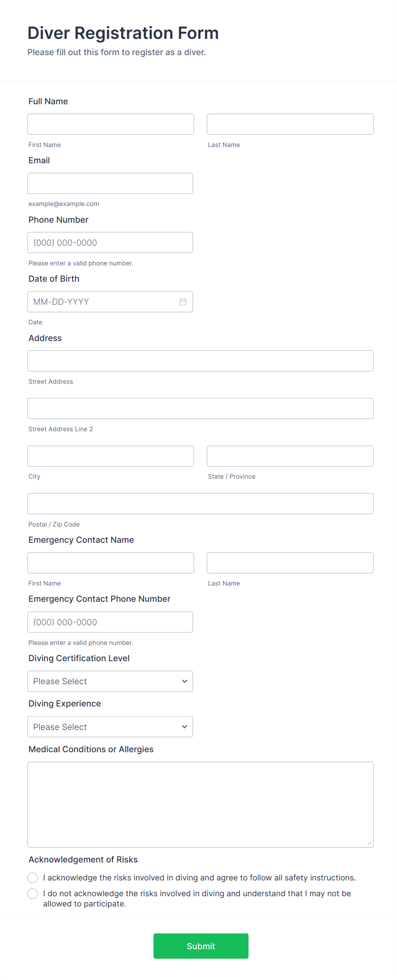Click the Medical Conditions or Allergies text area

coord(200,803)
